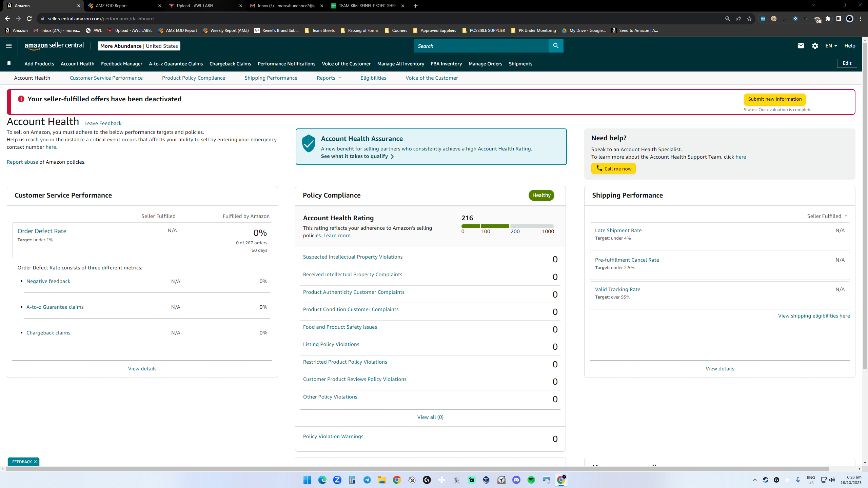Reload the page with the browser refresh icon
Image resolution: width=868 pixels, height=488 pixels.
29,19
